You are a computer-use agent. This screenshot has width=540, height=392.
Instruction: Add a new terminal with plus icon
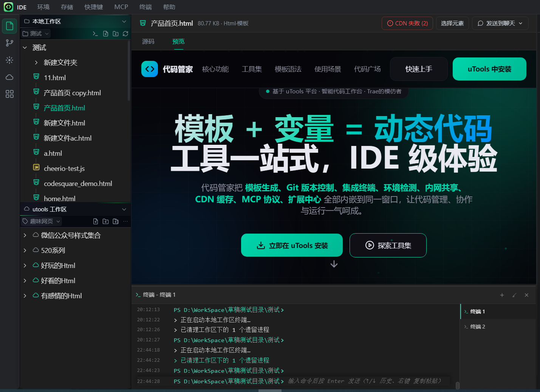[502, 295]
